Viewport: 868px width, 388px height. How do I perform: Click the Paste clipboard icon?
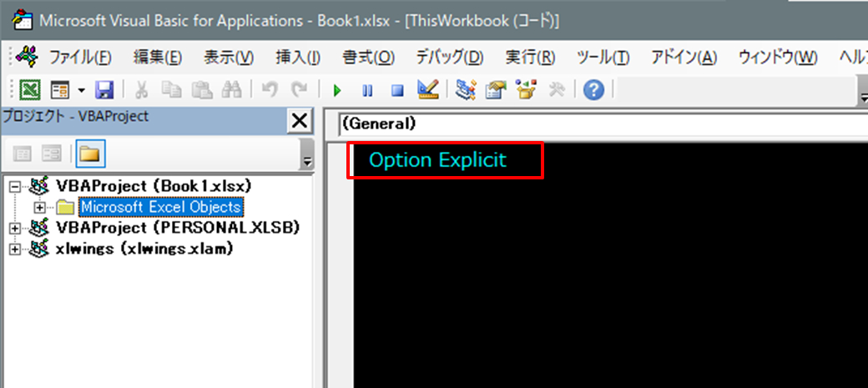click(200, 89)
